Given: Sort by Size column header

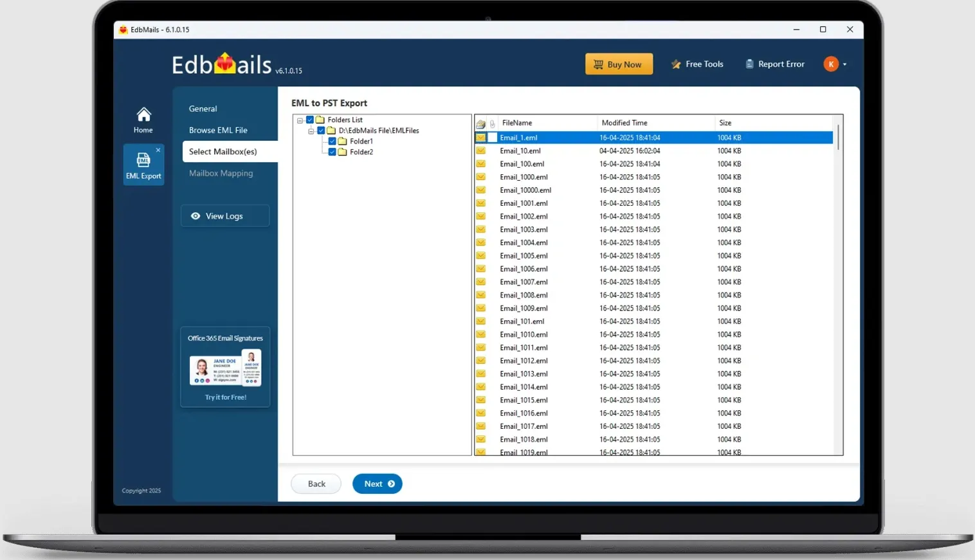Looking at the screenshot, I should (725, 123).
